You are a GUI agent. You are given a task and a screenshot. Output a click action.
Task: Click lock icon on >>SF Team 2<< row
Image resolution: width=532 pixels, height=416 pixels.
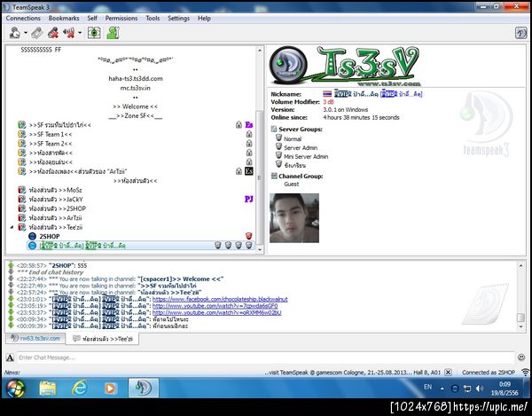coord(249,144)
